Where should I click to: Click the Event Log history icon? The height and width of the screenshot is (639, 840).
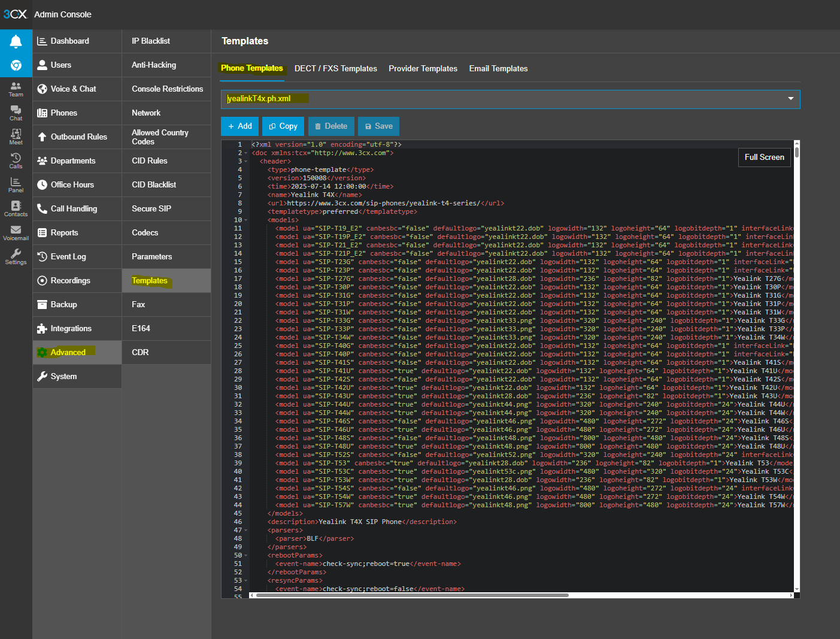[42, 256]
